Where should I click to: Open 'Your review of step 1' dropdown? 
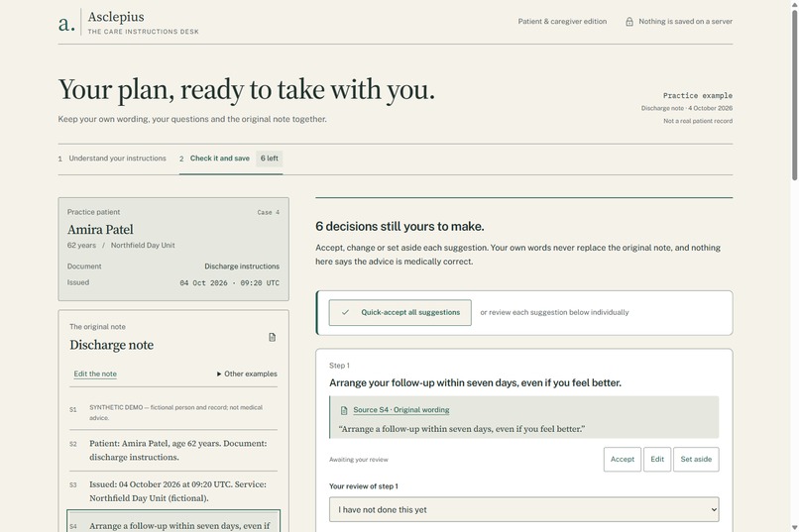pyautogui.click(x=523, y=509)
